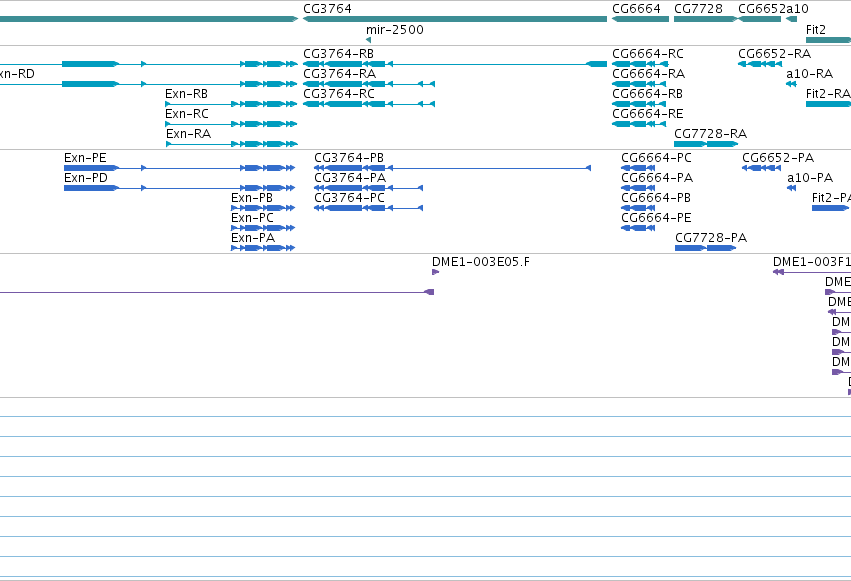Click transcript CG6664-RA label
The height and width of the screenshot is (581, 851).
(649, 74)
